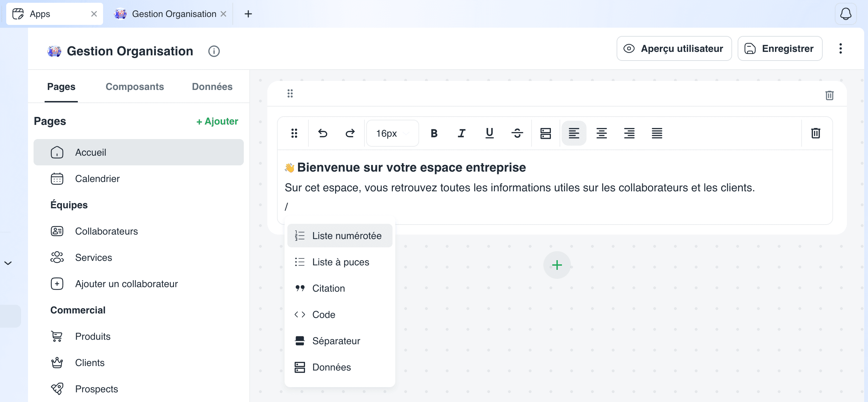Add a new block with green plus
The width and height of the screenshot is (868, 402).
(x=557, y=265)
